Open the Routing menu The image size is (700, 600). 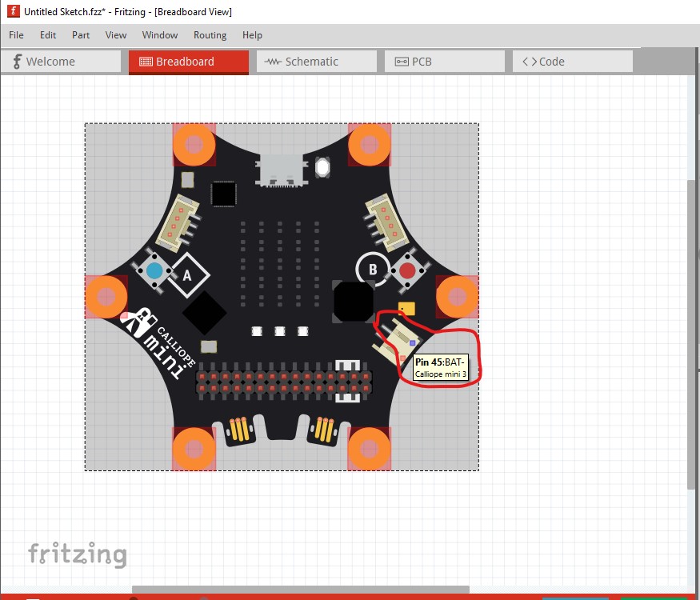210,35
